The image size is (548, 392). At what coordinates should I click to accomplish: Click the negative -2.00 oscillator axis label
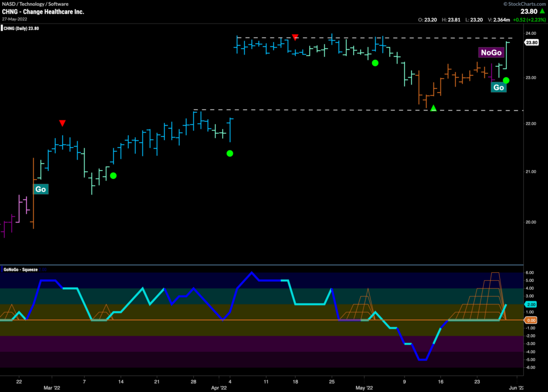click(530, 336)
